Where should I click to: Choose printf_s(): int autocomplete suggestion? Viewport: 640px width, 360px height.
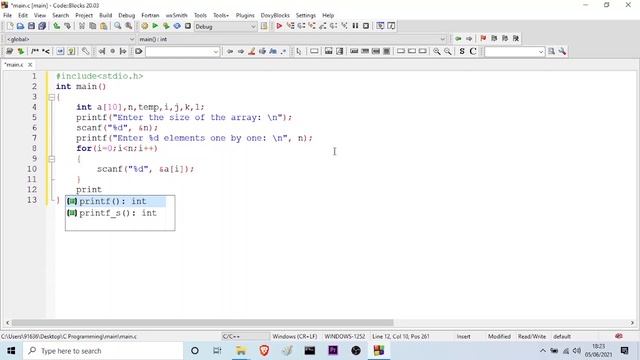tap(116, 213)
